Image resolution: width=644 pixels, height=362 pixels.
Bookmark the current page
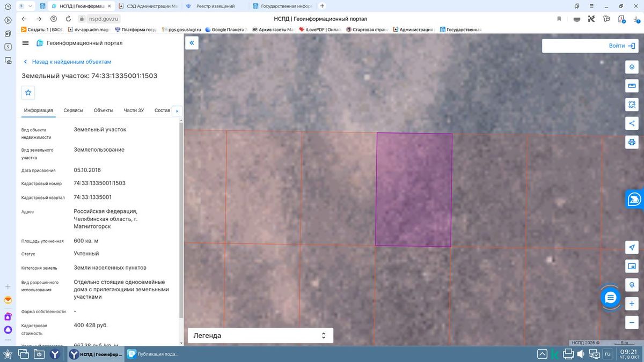click(x=559, y=19)
